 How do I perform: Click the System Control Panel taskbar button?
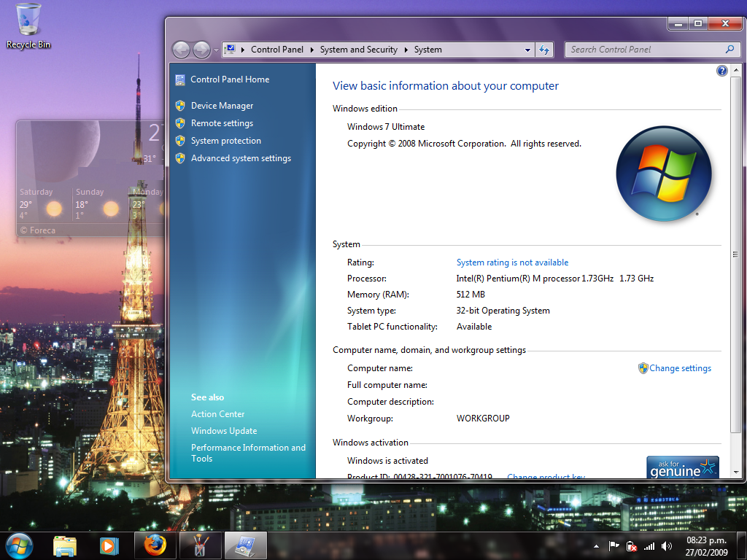[246, 545]
